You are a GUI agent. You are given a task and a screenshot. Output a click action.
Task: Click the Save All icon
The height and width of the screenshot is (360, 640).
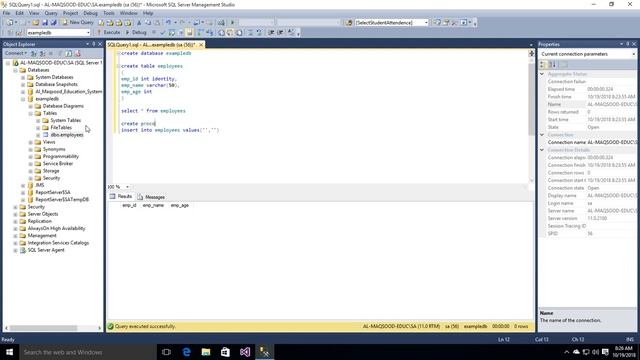tap(53, 22)
